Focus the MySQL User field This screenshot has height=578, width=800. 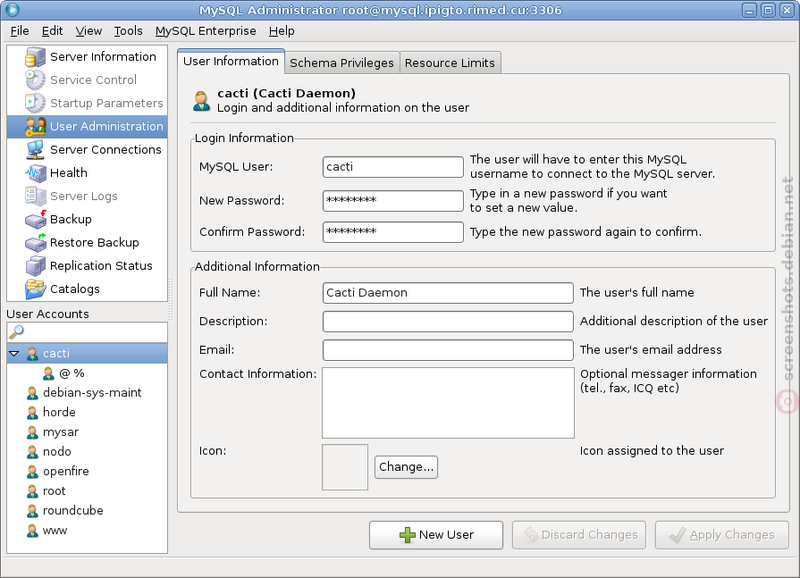[x=393, y=167]
